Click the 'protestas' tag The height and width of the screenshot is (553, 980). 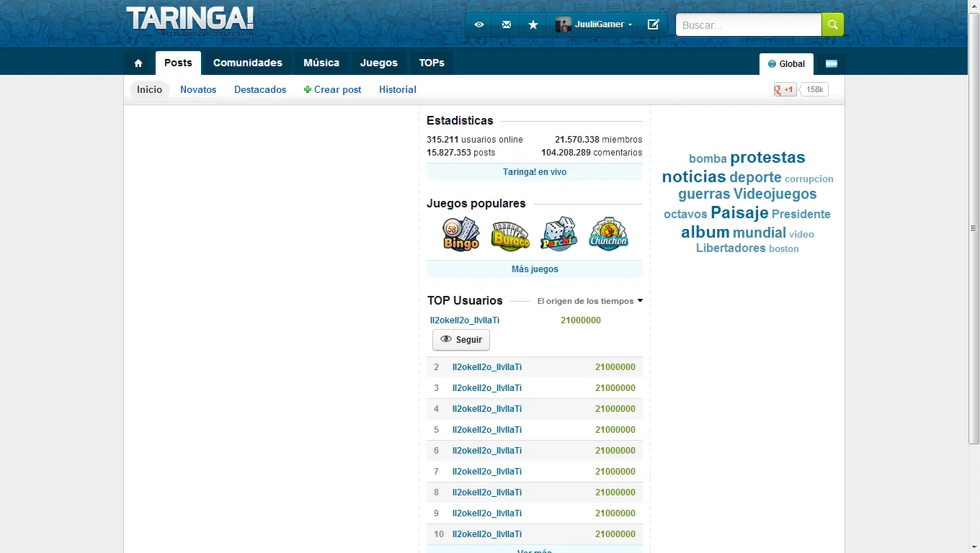coord(767,158)
